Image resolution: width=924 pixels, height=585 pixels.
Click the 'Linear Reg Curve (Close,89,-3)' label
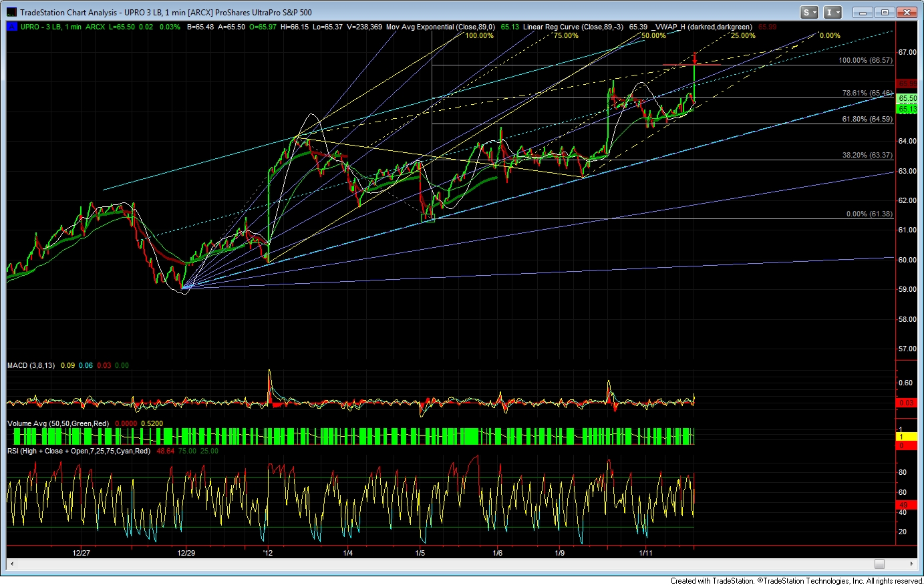[573, 27]
